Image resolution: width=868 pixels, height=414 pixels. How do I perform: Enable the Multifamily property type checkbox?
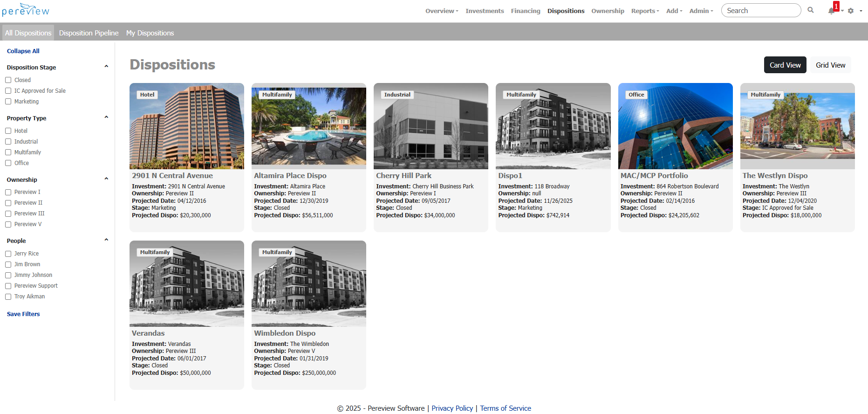[8, 152]
